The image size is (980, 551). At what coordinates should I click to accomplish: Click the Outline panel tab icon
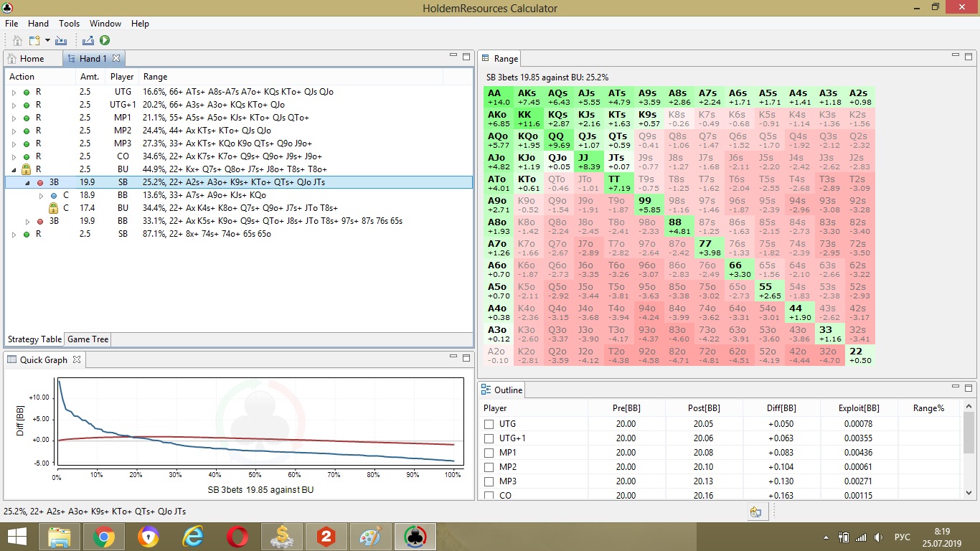click(486, 390)
